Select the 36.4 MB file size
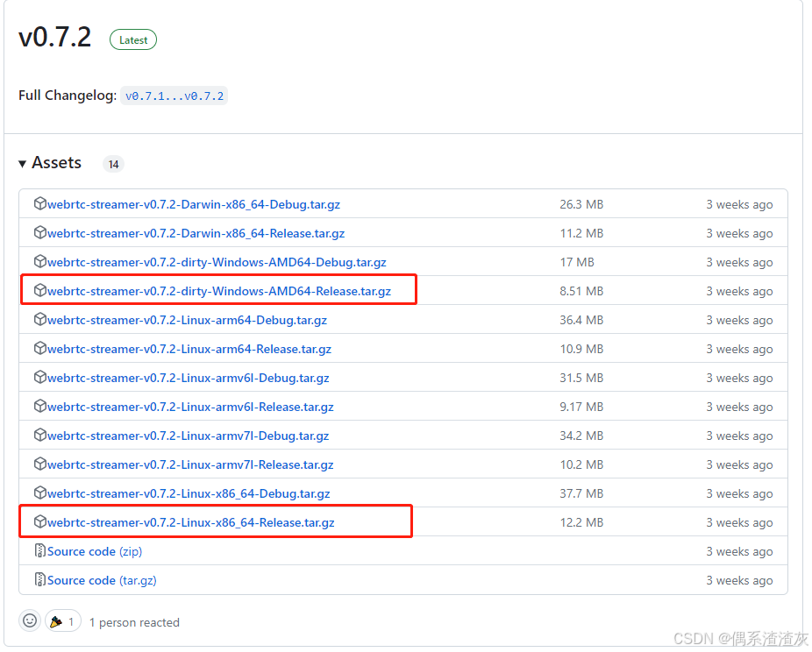The height and width of the screenshot is (652, 812). point(581,321)
